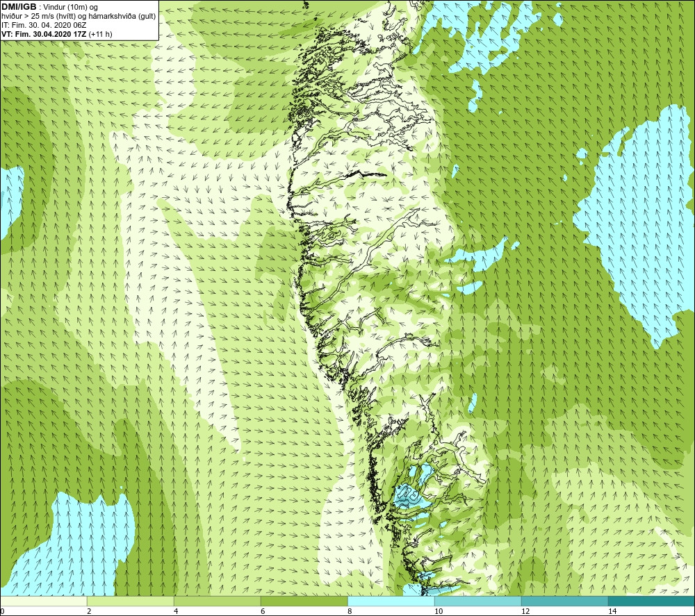
Task: Click the legend scale value '12'
Action: click(x=525, y=611)
